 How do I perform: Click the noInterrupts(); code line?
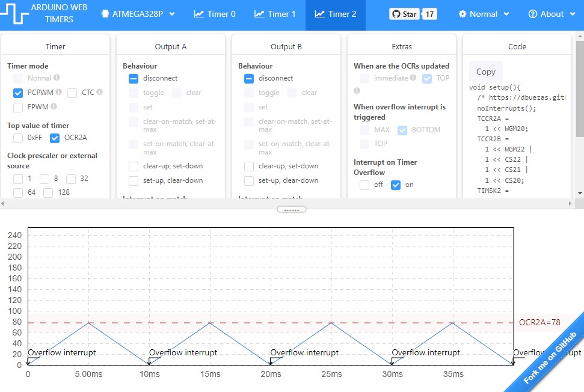click(506, 108)
